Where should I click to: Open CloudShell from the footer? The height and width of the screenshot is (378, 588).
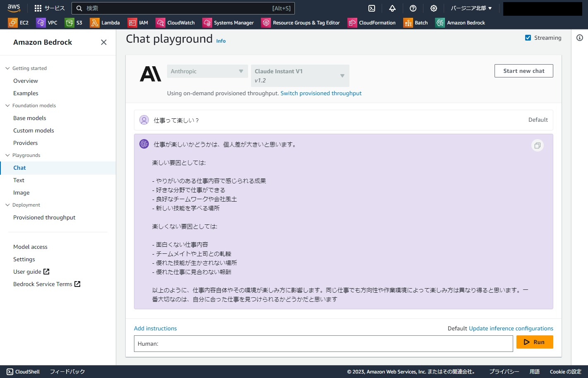pyautogui.click(x=23, y=372)
